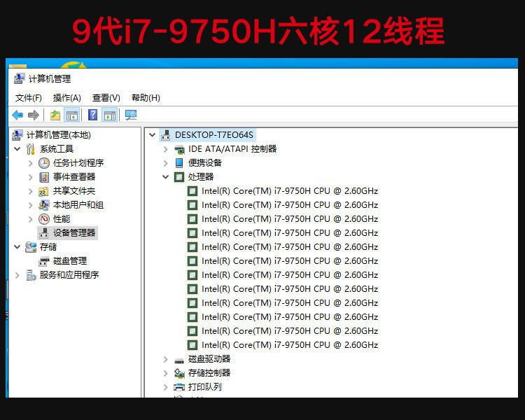This screenshot has width=525, height=420.
Task: Collapse the 处理器 category
Action: coord(165,177)
